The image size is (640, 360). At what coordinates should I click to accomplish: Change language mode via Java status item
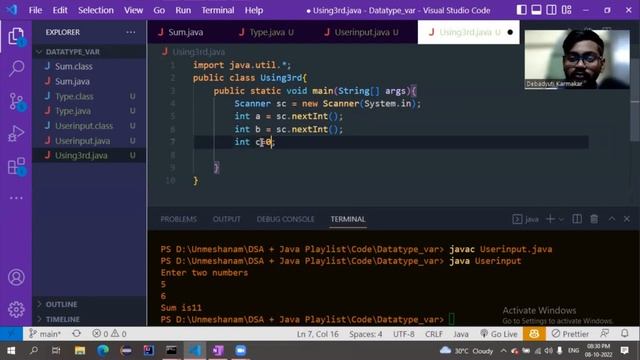tap(461, 334)
